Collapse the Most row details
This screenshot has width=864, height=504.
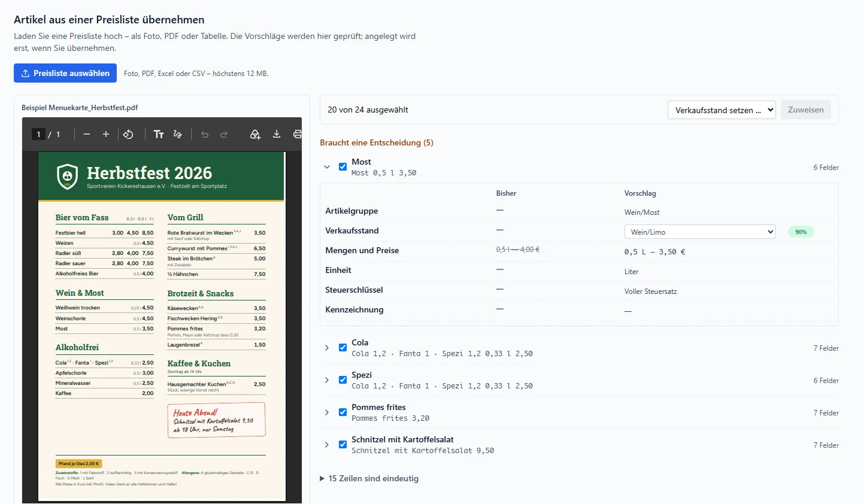[x=327, y=167]
